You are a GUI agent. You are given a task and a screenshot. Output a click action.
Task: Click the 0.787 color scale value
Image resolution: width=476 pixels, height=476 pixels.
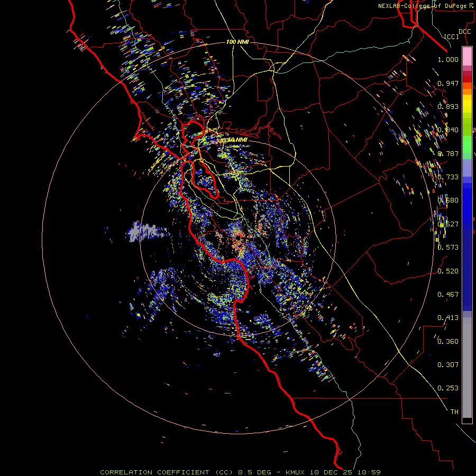coord(448,153)
